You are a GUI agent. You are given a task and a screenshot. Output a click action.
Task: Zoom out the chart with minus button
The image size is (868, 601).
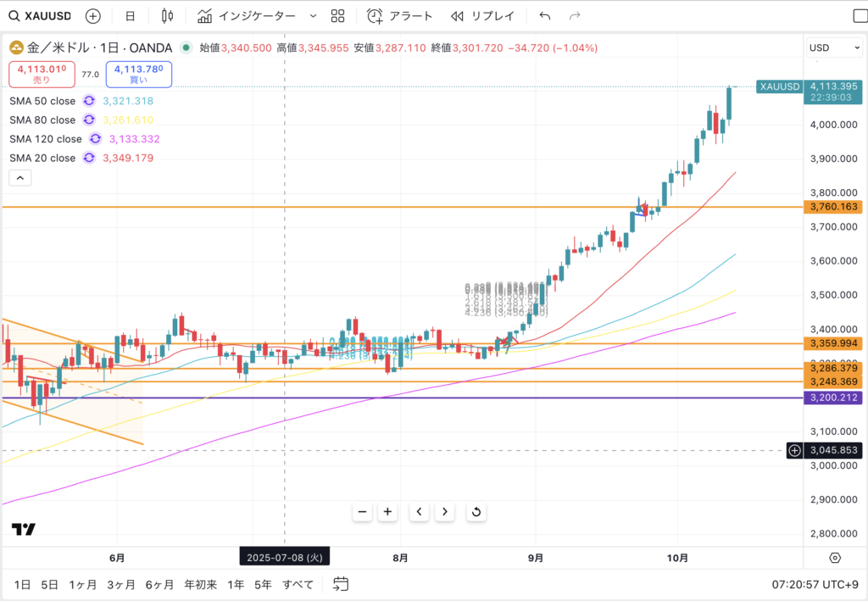[362, 511]
